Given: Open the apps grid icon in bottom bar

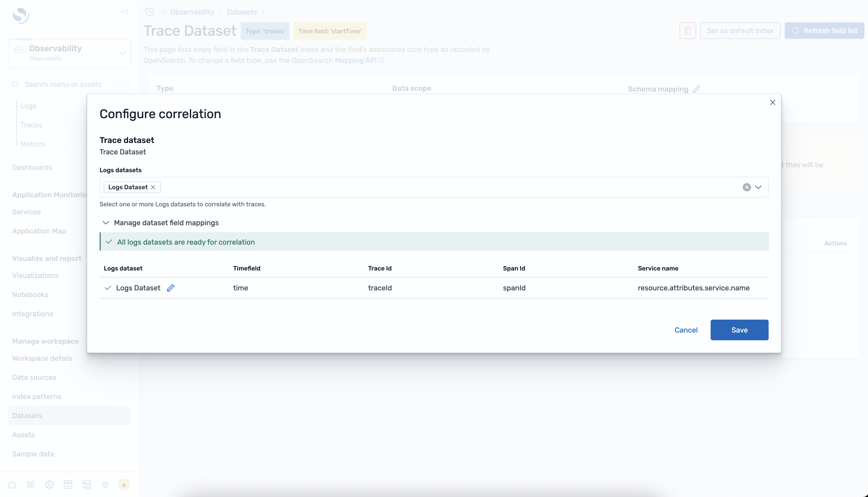Looking at the screenshot, I should 30,484.
